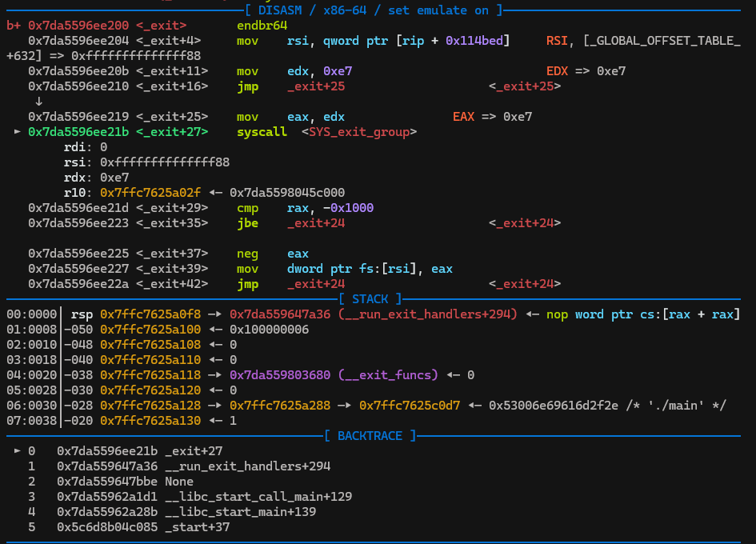Click the rsp label in the stack view
756x544 pixels.
pyautogui.click(x=82, y=314)
